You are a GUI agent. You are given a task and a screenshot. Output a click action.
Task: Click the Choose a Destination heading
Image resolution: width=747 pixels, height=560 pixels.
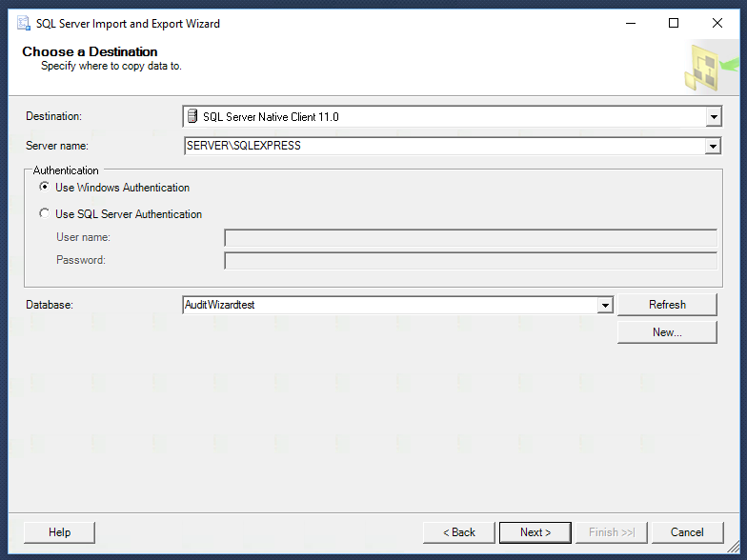[90, 51]
